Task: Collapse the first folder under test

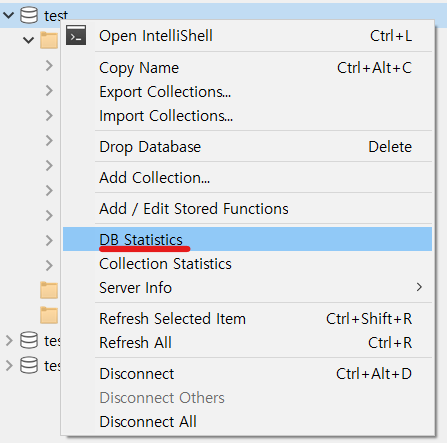Action: click(x=29, y=40)
